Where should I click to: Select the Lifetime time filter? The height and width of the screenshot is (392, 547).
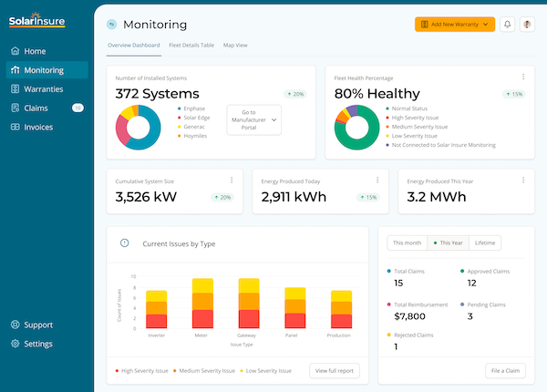[x=485, y=242]
